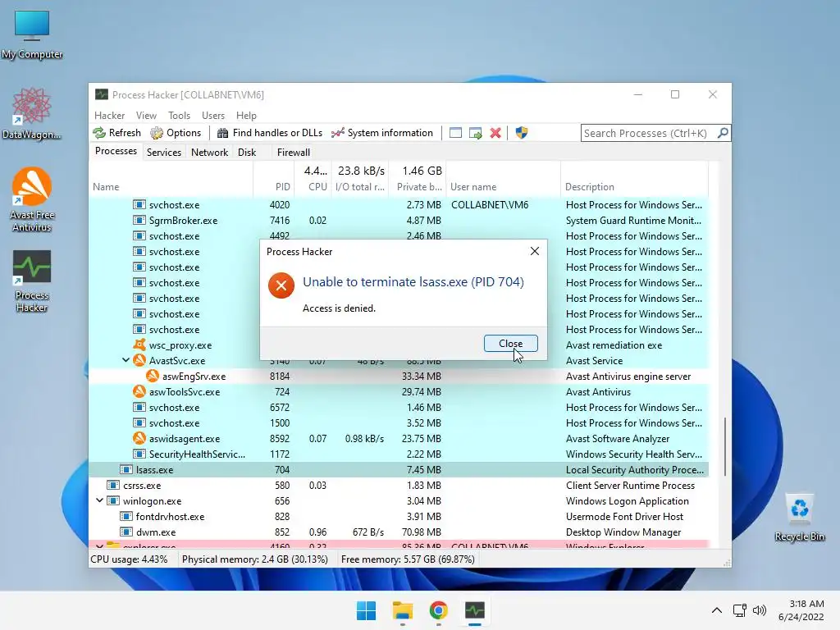Open System information window

point(382,133)
